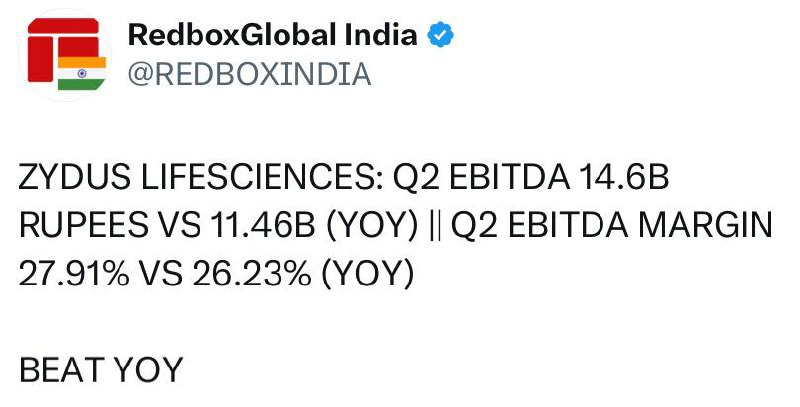Screen dimensions: 800x407
Task: Click the 11.46B year-ago figure
Action: click(x=262, y=226)
